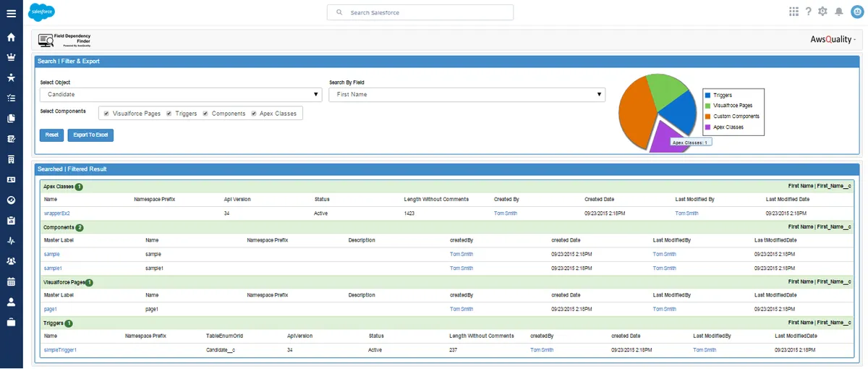
Task: Open the hamburger navigation menu
Action: click(x=11, y=13)
